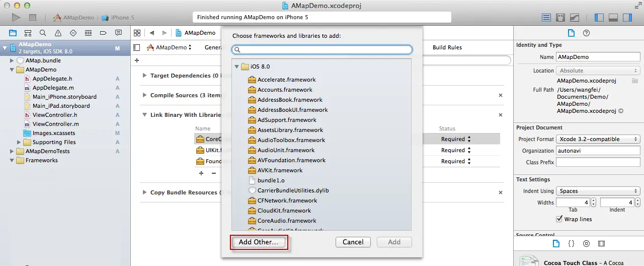
Task: Open Object library icon
Action: click(x=586, y=243)
